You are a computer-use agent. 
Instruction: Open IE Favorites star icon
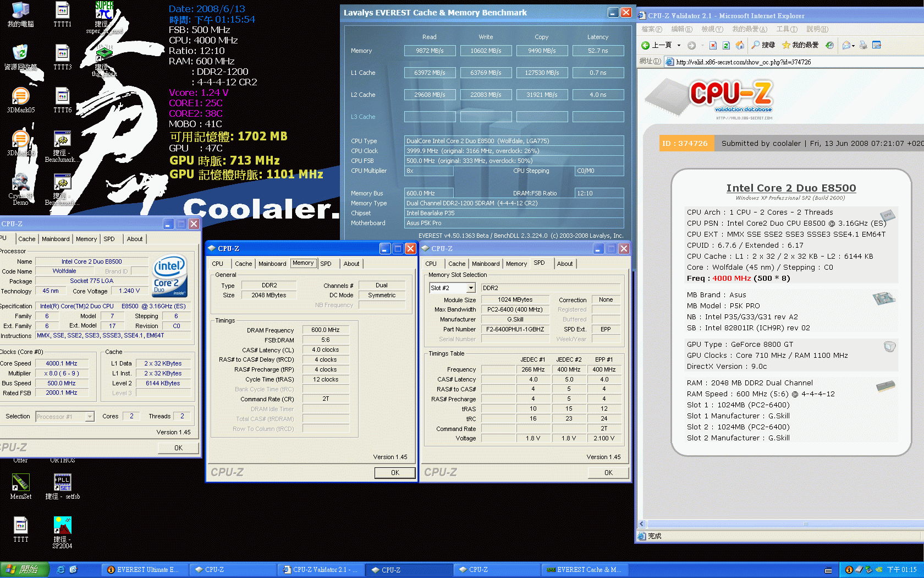(786, 45)
